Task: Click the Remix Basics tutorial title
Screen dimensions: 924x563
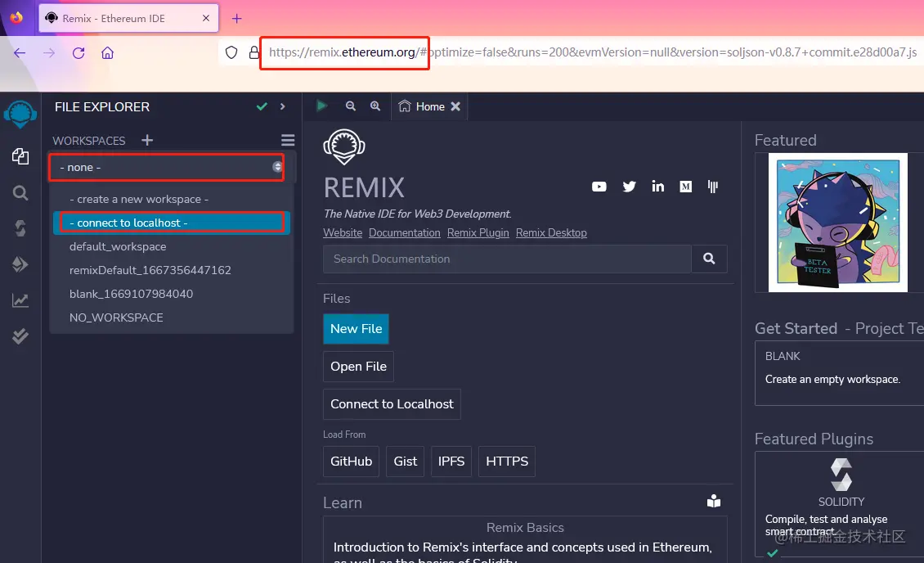Action: point(525,528)
